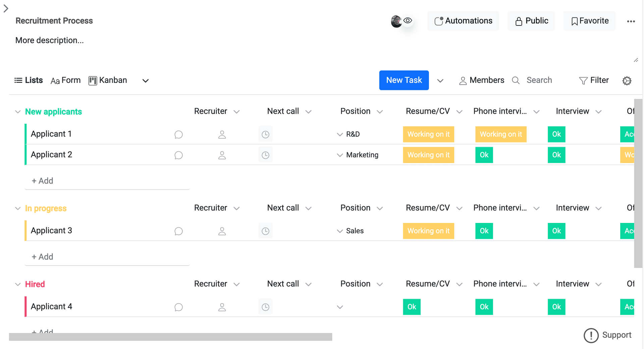The image size is (644, 349).
Task: Toggle the eye watch icon
Action: 408,20
